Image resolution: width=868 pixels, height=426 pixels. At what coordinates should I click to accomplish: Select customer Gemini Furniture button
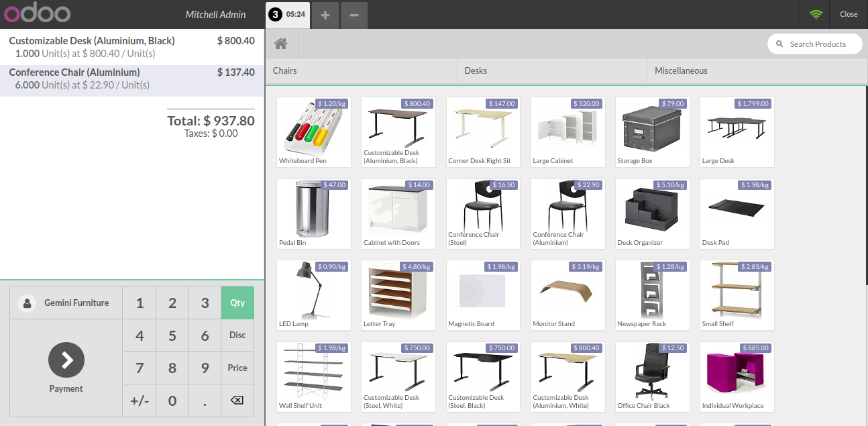(x=66, y=303)
